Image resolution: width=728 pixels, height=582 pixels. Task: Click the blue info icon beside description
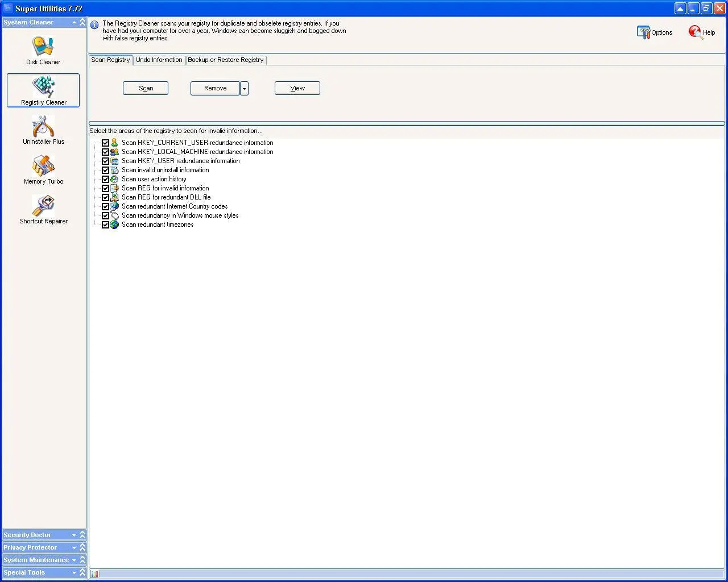(x=94, y=25)
